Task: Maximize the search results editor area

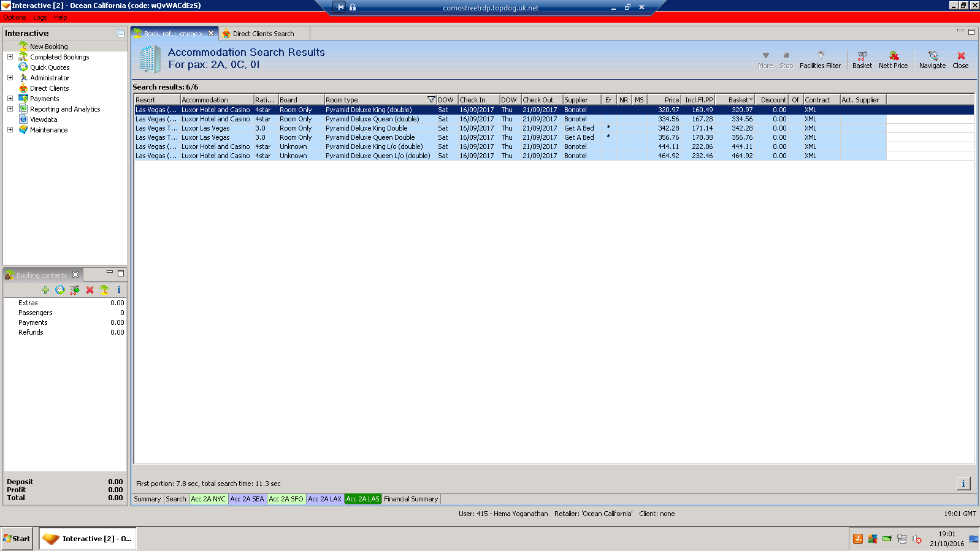Action: tap(971, 32)
